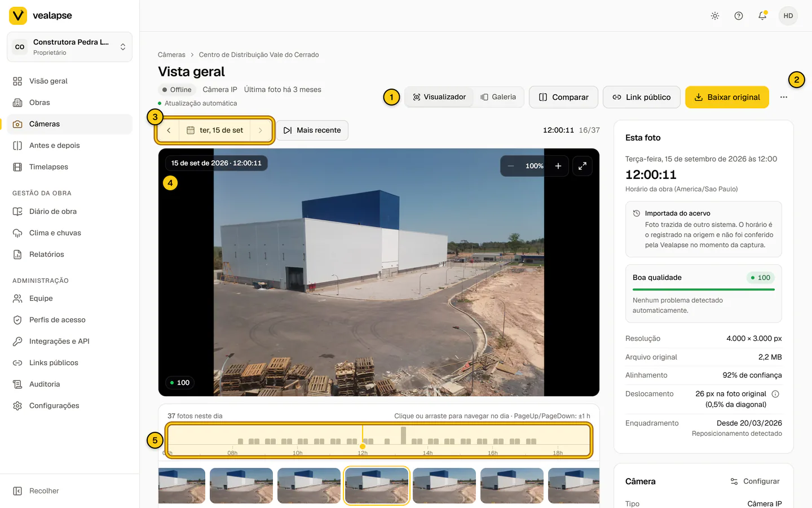Open the help question mark icon
Screen dimensions: 812x508
click(739, 16)
